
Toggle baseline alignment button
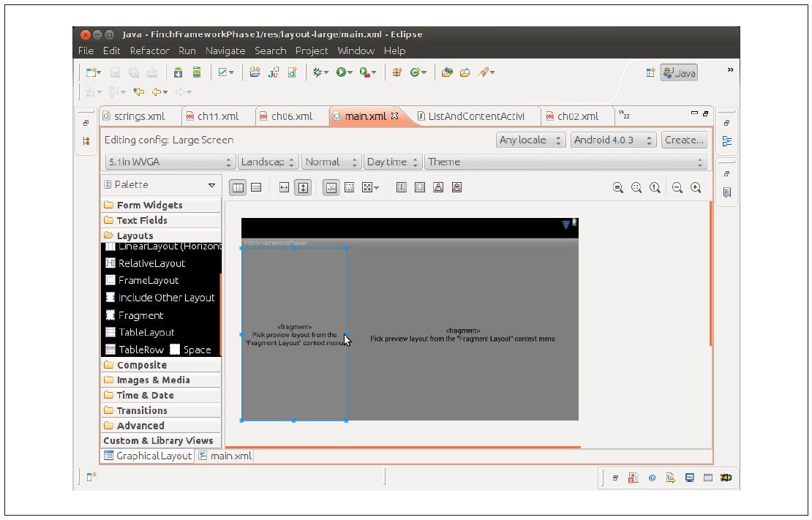coord(331,187)
